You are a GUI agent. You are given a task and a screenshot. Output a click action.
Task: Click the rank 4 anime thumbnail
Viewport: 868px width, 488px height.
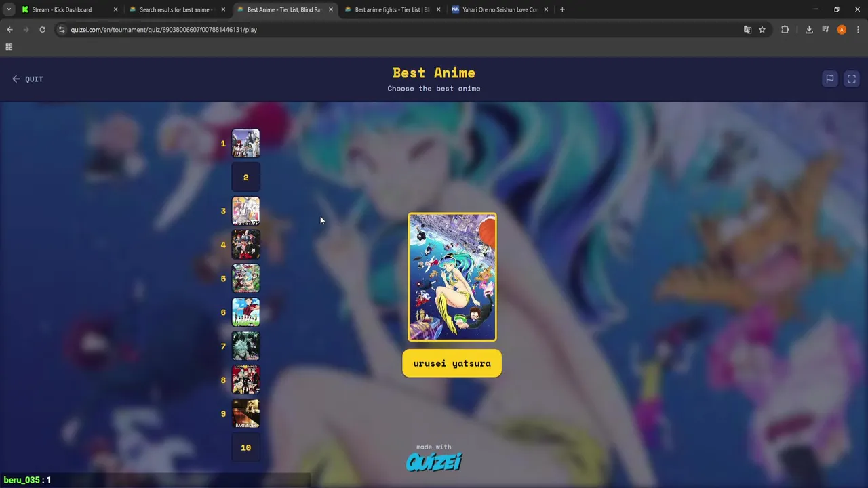click(x=245, y=245)
